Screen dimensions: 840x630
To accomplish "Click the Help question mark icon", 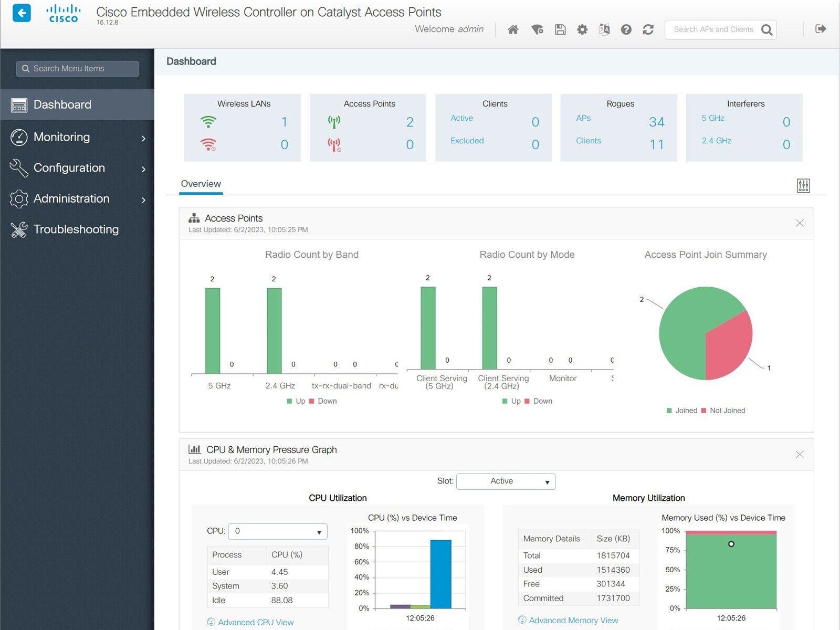I will coord(626,29).
